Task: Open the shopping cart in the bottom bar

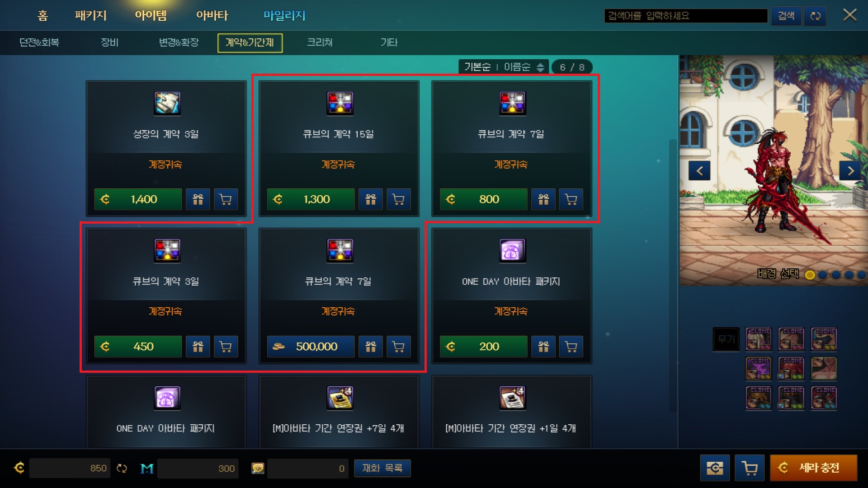Action: pos(750,468)
